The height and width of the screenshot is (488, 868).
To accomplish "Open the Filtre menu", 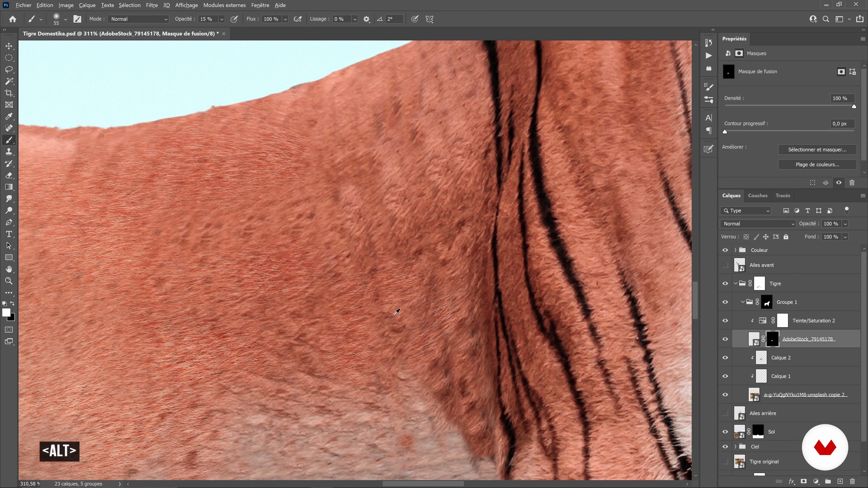I will pyautogui.click(x=152, y=5).
